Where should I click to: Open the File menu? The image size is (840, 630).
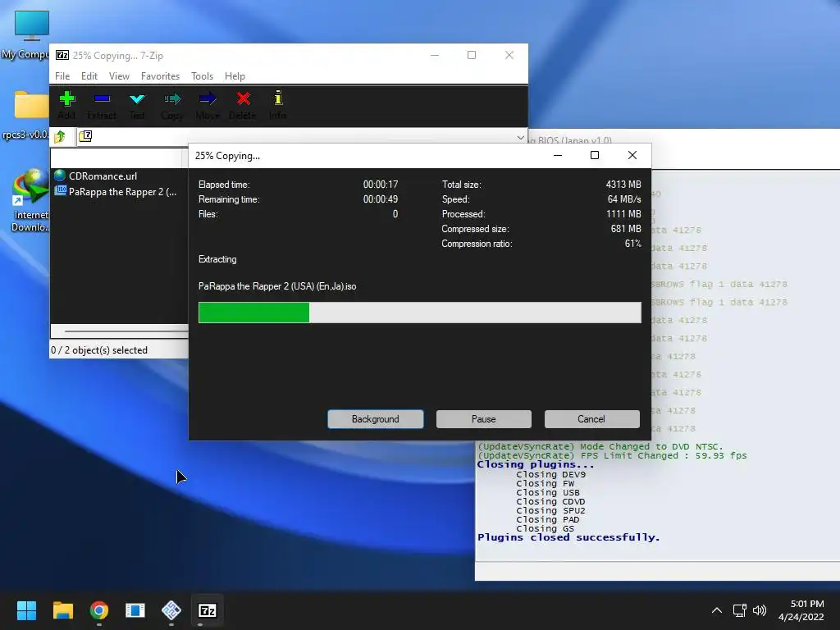pyautogui.click(x=62, y=76)
